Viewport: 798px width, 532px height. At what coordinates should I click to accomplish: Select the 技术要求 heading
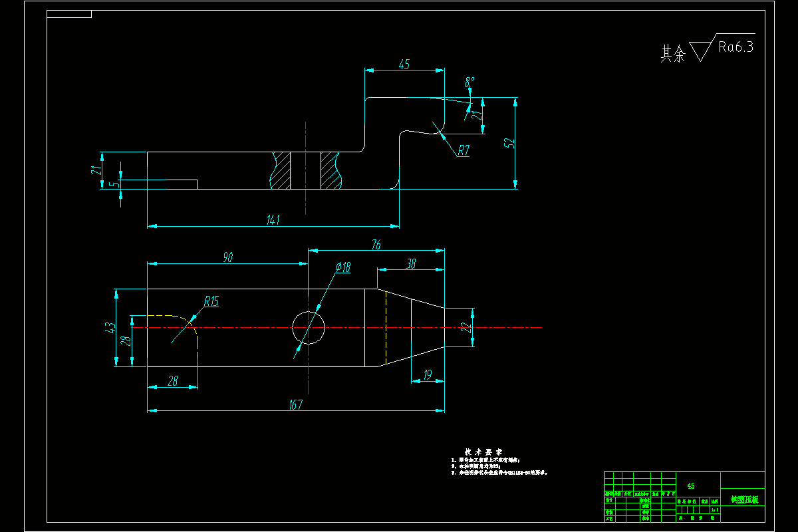tap(483, 451)
